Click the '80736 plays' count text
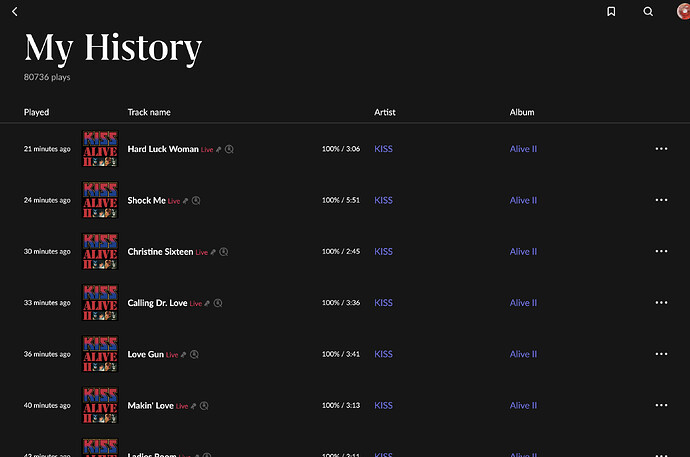This screenshot has width=690, height=457. click(x=47, y=77)
